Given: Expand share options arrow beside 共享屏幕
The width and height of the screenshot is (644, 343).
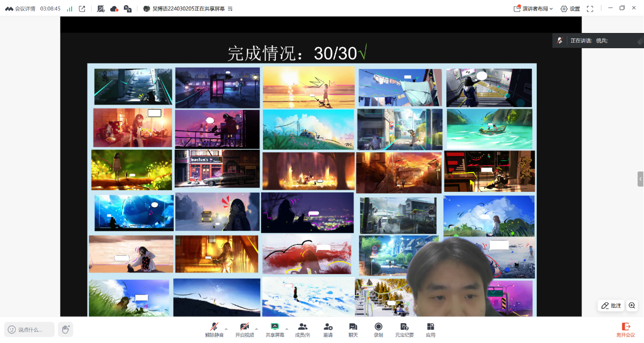Looking at the screenshot, I should [x=287, y=329].
